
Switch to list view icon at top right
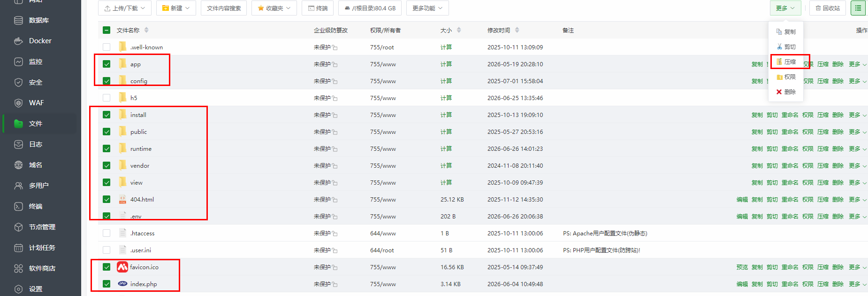[858, 8]
